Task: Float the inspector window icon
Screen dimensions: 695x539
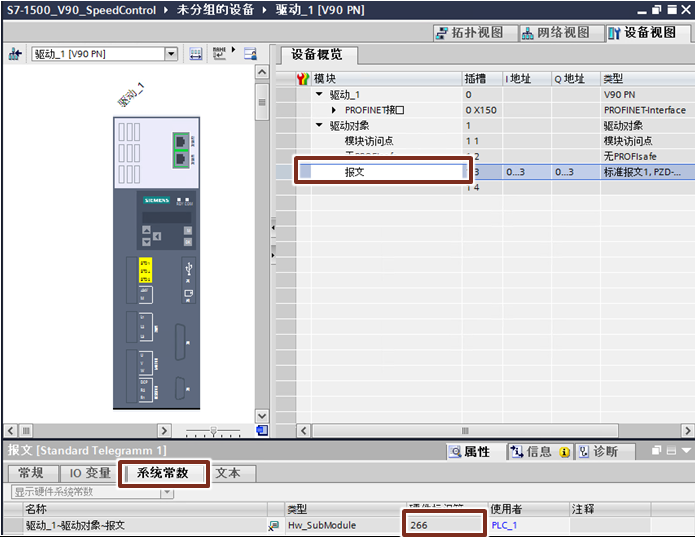Action: click(x=657, y=451)
